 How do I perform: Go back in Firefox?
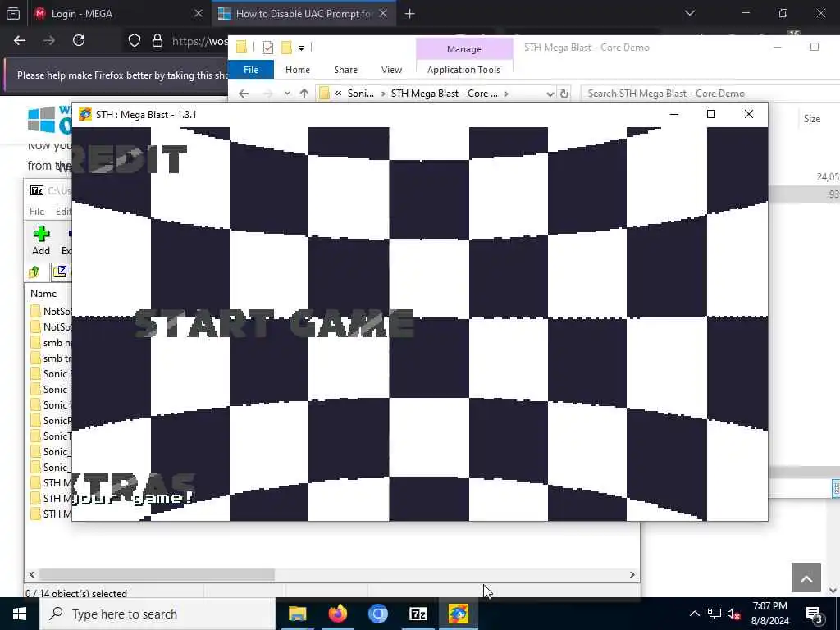click(20, 40)
